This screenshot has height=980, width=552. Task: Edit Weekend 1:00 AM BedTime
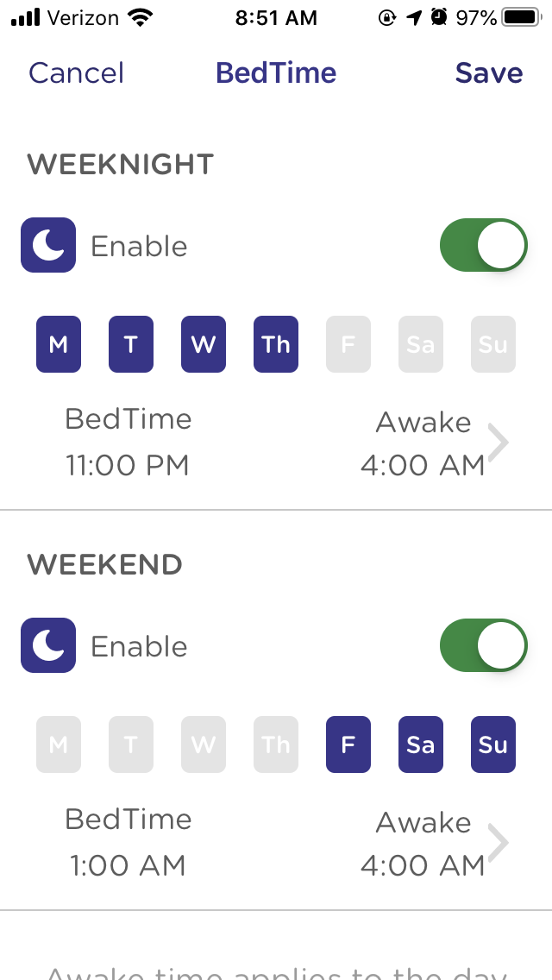128,865
